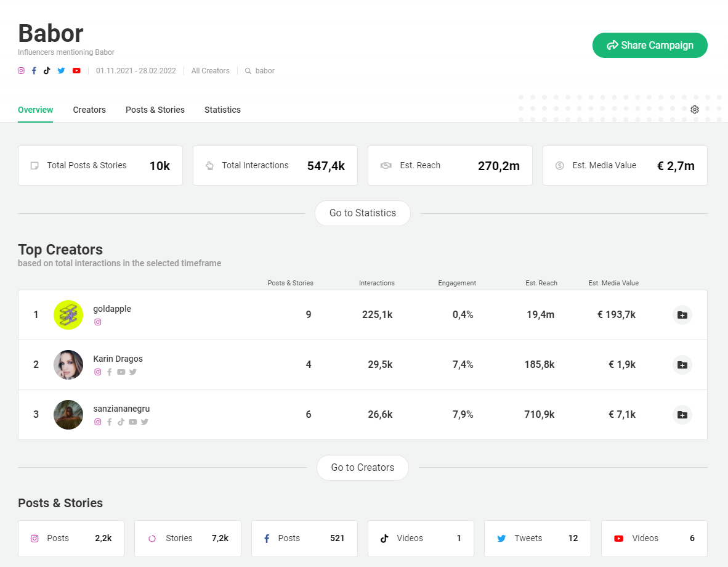Add sanziananegru to a list via folder icon
Screen dimensions: 728x567
(682, 415)
